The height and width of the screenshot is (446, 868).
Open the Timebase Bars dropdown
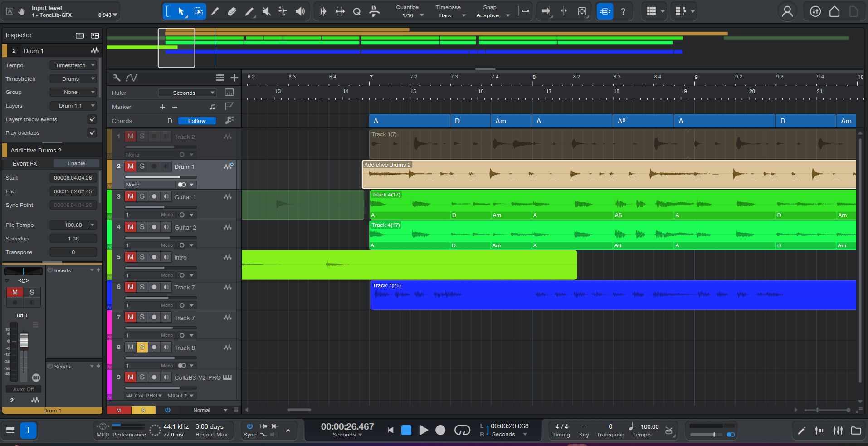tap(452, 15)
